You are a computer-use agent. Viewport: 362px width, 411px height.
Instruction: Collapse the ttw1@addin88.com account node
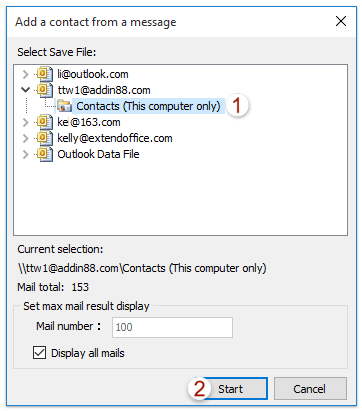click(x=25, y=90)
